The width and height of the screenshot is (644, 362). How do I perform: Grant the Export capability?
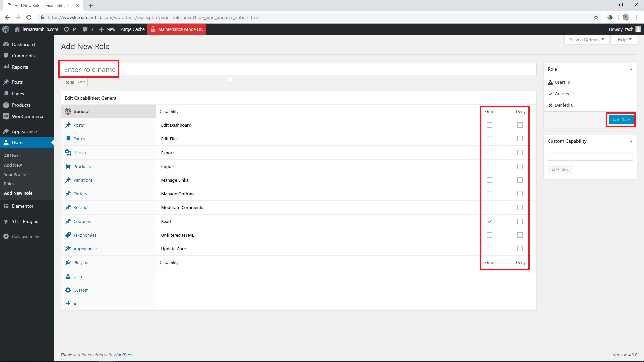pos(490,153)
